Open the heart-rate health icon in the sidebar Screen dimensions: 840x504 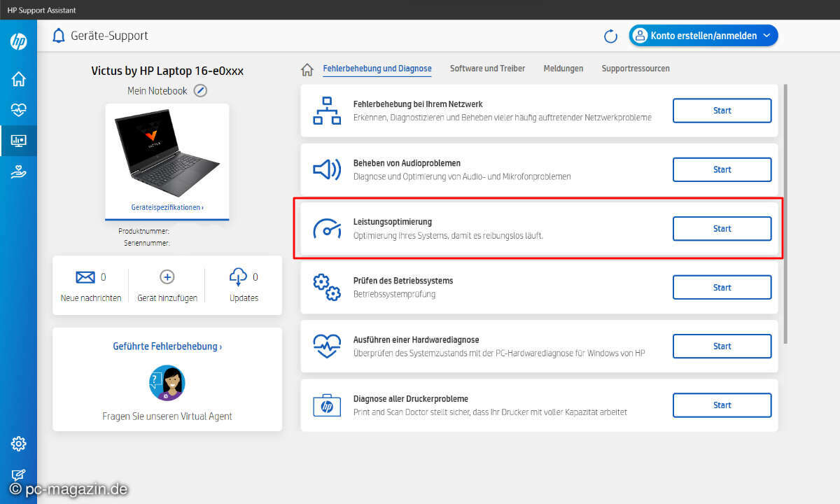pos(19,110)
